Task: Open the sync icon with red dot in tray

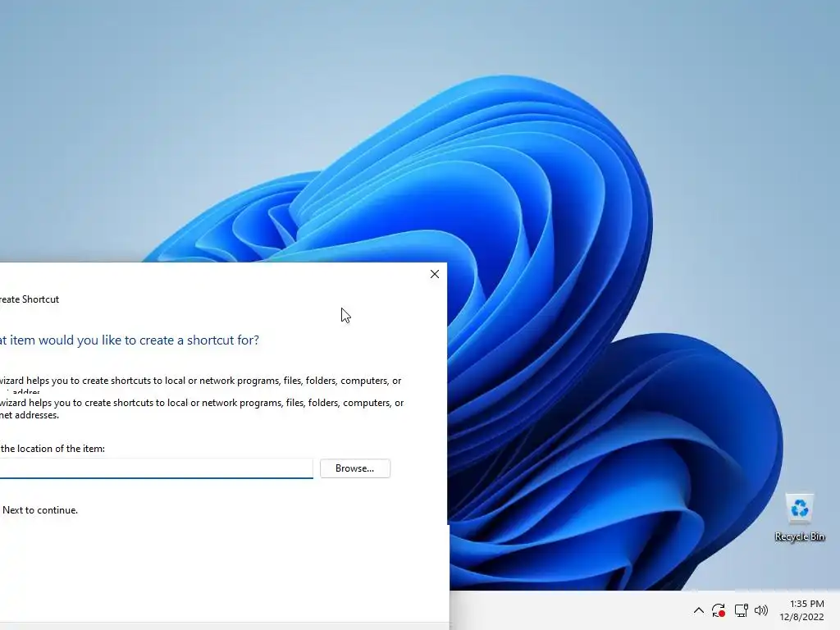Action: [x=719, y=610]
